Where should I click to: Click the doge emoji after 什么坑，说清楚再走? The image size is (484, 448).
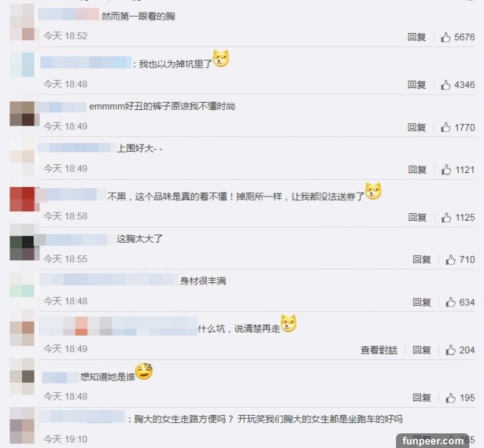click(289, 323)
